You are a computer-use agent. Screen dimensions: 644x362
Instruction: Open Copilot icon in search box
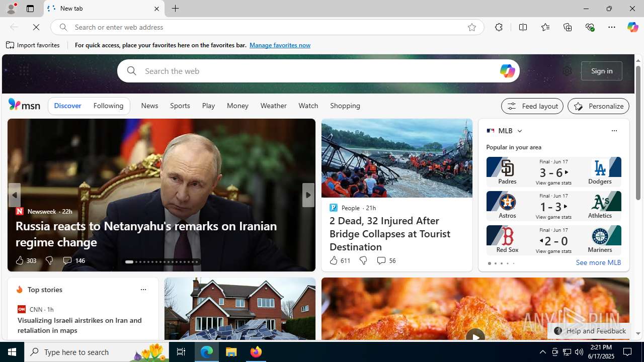[x=507, y=71]
